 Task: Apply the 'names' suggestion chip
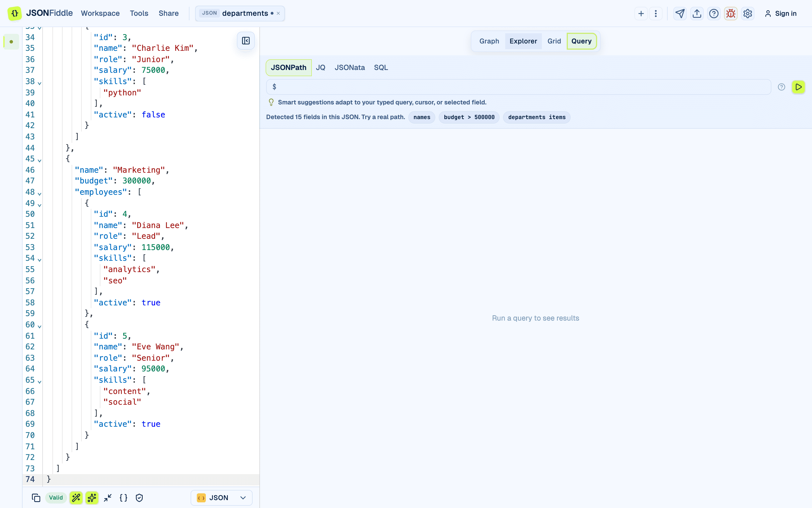422,117
